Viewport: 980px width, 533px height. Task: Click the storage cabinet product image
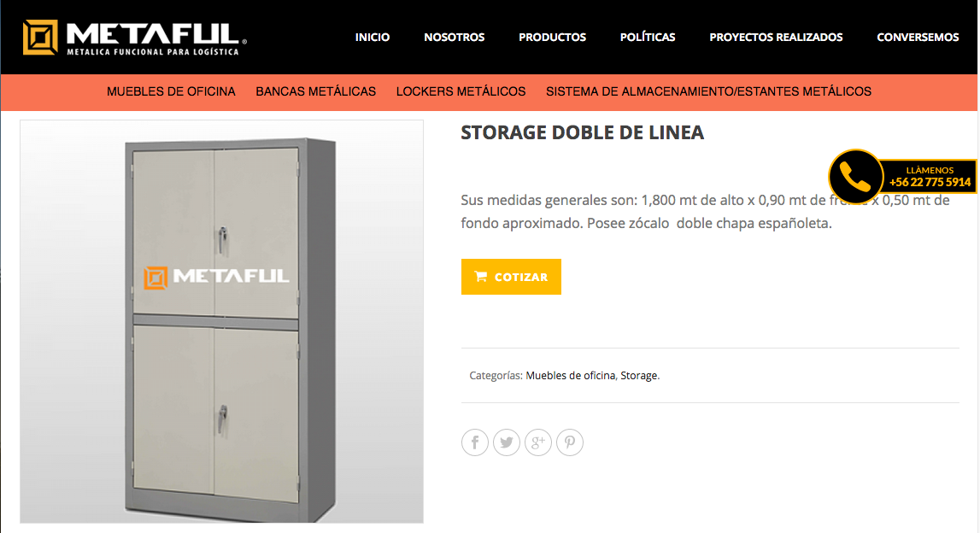222,321
